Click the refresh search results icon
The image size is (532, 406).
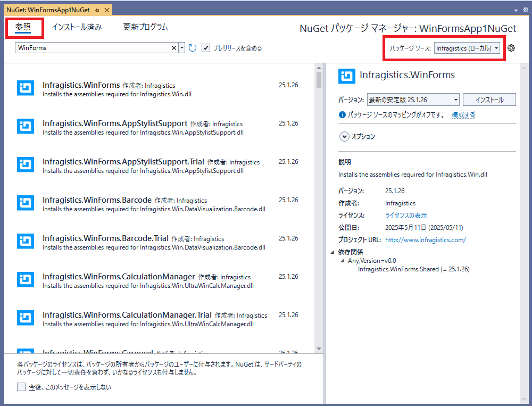(193, 48)
